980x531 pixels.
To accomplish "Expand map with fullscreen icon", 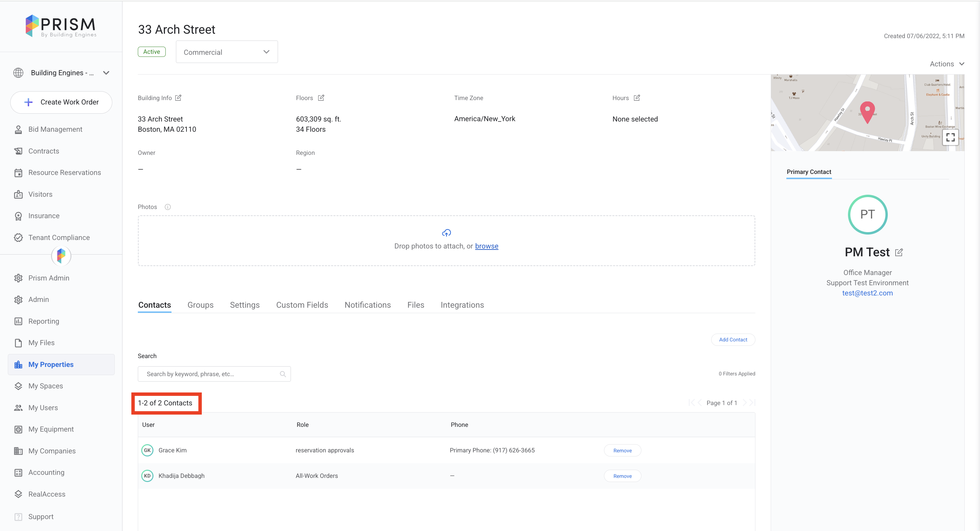I will pyautogui.click(x=950, y=138).
